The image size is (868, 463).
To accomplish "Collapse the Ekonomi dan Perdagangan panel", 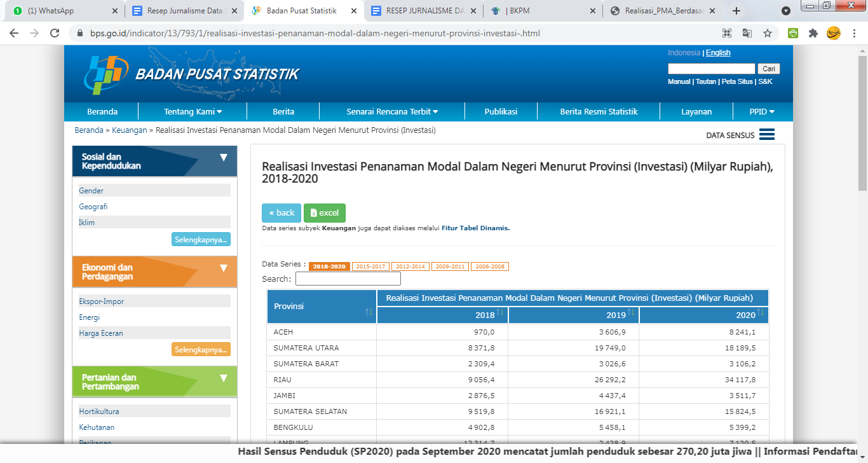I will pos(223,268).
